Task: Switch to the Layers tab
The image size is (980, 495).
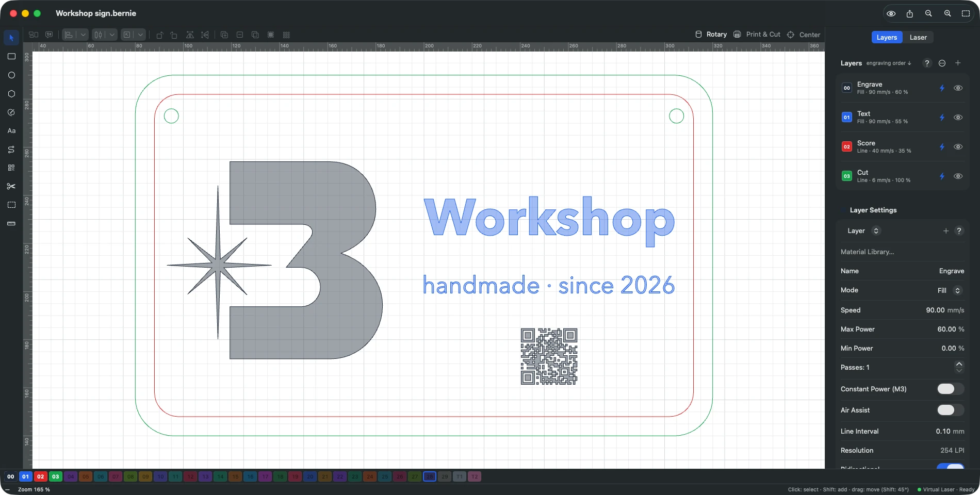Action: (x=887, y=37)
